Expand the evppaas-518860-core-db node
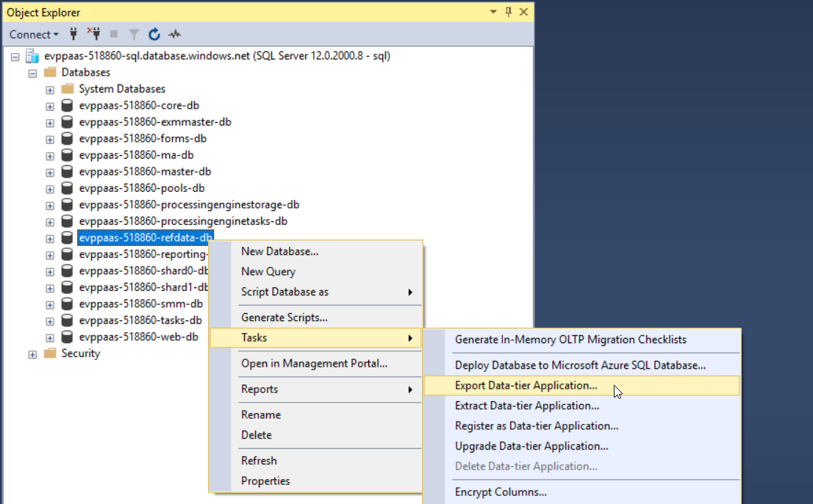813x504 pixels. coord(50,107)
